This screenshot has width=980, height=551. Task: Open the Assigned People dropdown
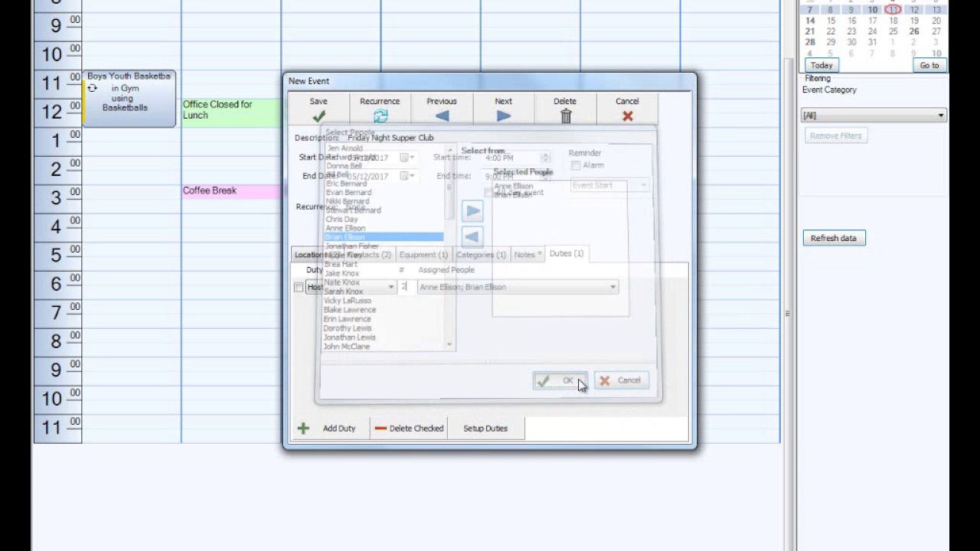(x=612, y=287)
